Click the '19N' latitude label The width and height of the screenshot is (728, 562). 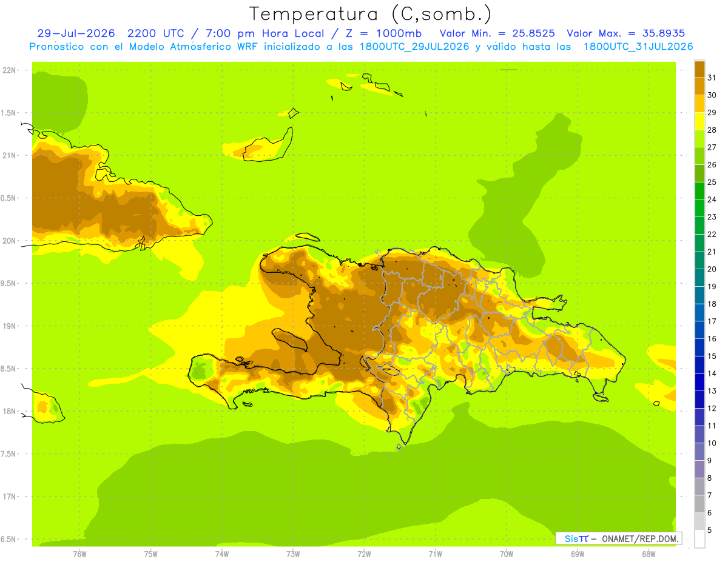(10, 326)
